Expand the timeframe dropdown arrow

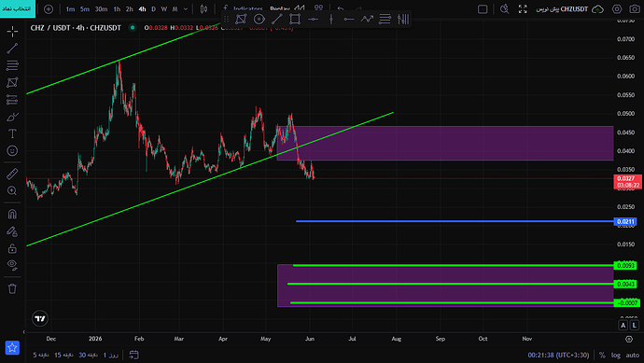185,9
